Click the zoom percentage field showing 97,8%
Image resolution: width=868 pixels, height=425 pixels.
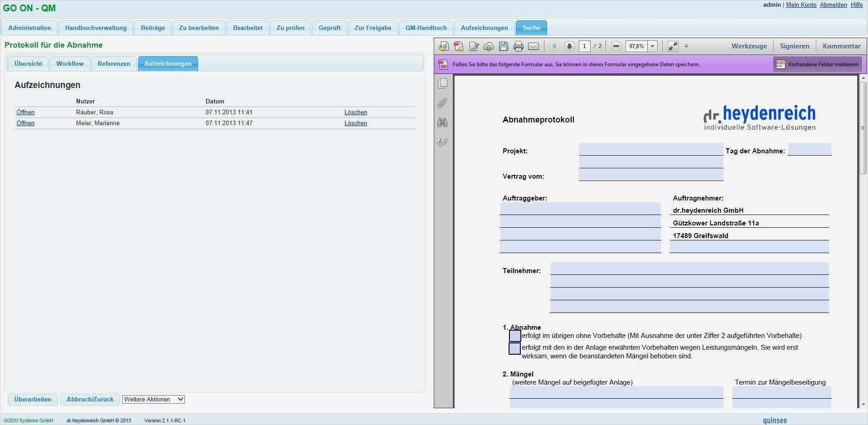click(637, 46)
